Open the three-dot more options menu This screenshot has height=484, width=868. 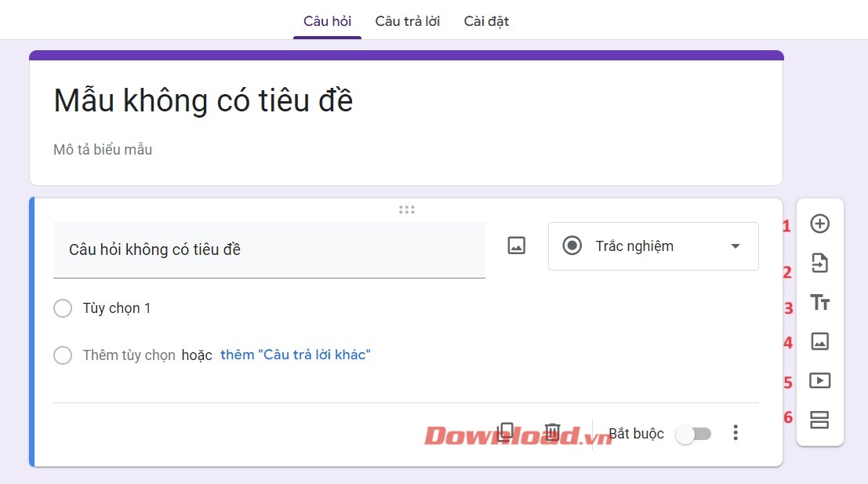pyautogui.click(x=735, y=432)
